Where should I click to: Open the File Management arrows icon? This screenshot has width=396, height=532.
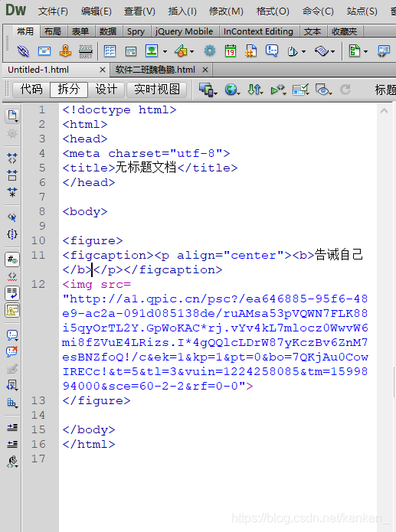pos(254,90)
